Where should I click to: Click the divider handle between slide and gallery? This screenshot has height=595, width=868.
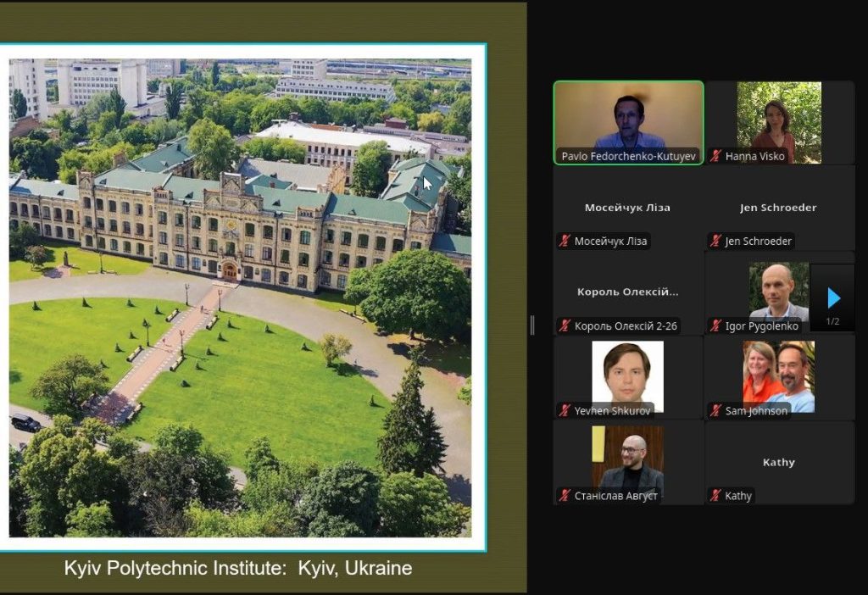(532, 325)
